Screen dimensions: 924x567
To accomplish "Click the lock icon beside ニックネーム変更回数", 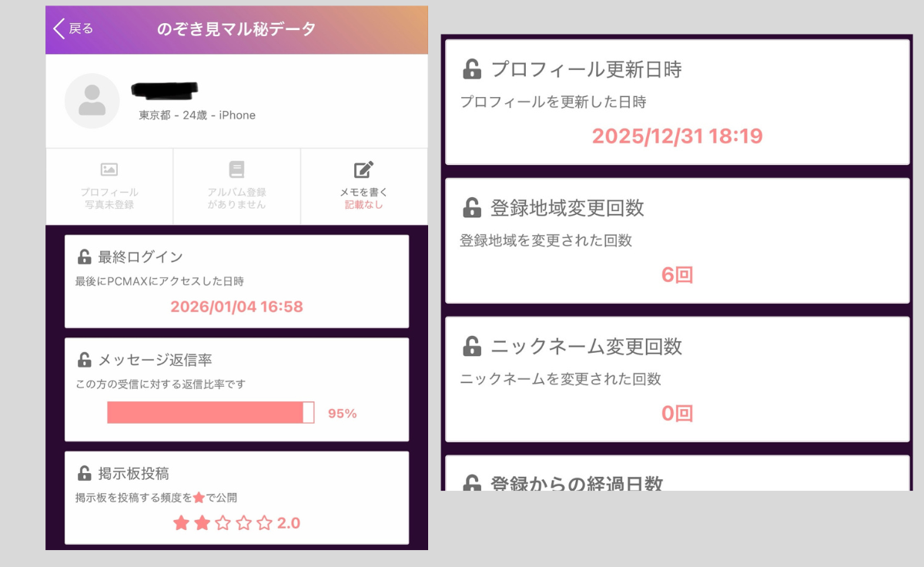I will (x=471, y=347).
